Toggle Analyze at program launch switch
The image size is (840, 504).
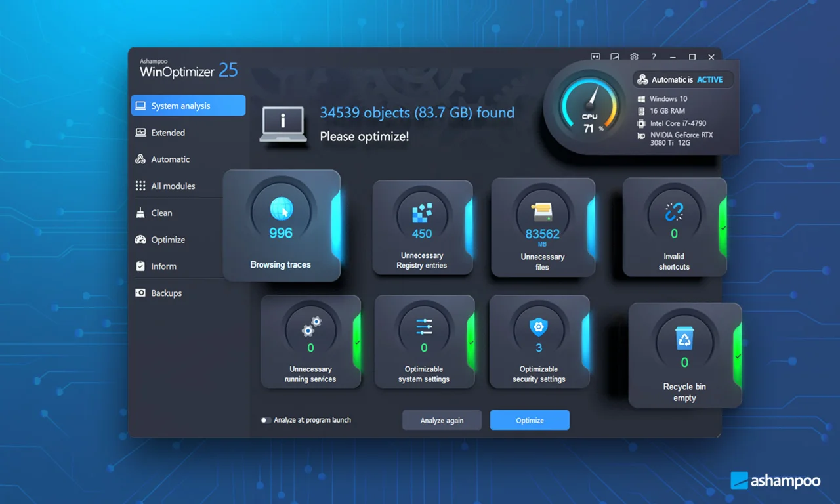266,420
